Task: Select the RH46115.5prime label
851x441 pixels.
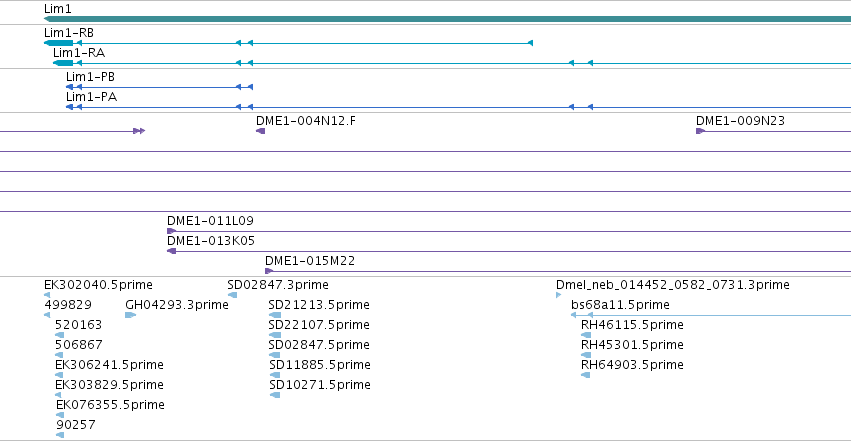Action: tap(632, 325)
